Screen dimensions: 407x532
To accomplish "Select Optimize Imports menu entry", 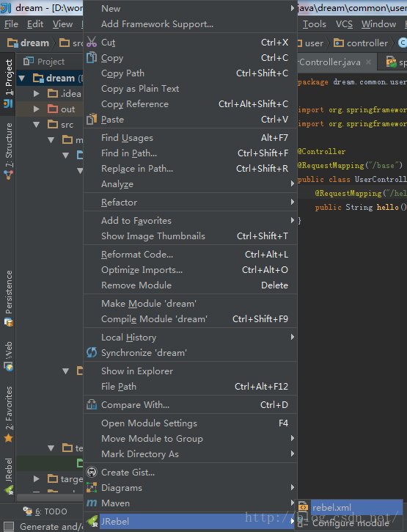I will (x=190, y=270).
